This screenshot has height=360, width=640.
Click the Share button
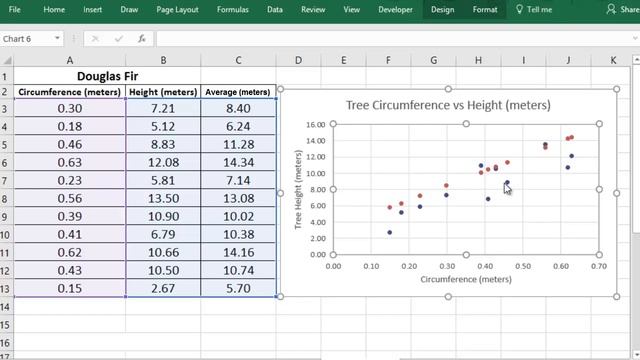623,9
